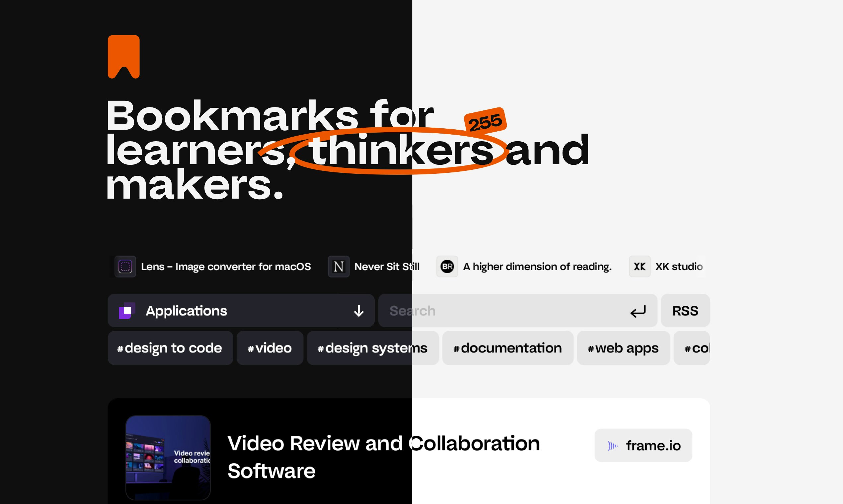This screenshot has width=843, height=504.
Task: Click the frame.io waveform icon
Action: tap(613, 446)
